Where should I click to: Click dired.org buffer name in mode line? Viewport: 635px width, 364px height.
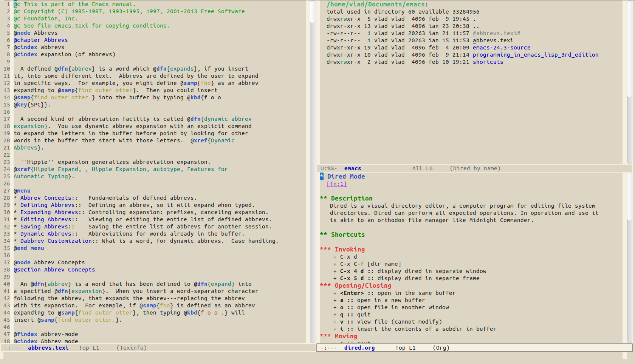pyautogui.click(x=359, y=348)
